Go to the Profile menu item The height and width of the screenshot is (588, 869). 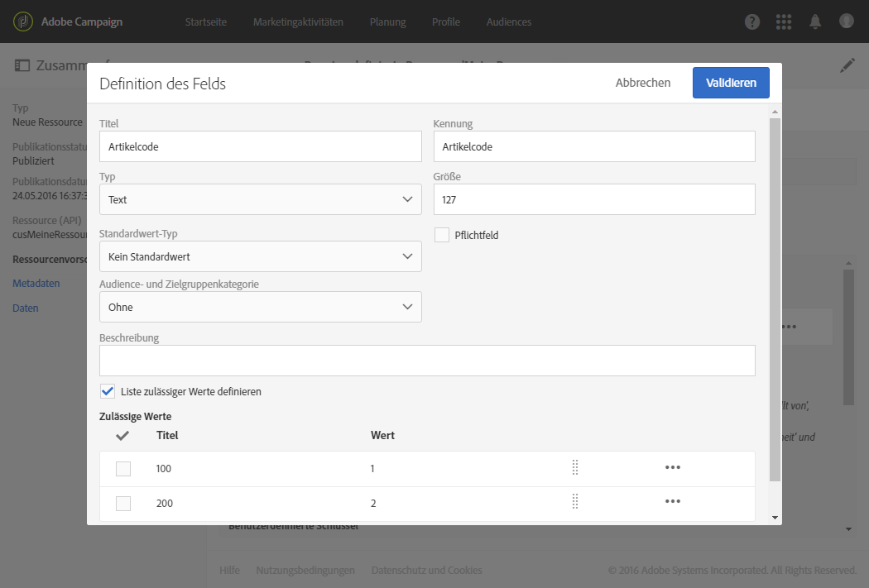pyautogui.click(x=446, y=22)
